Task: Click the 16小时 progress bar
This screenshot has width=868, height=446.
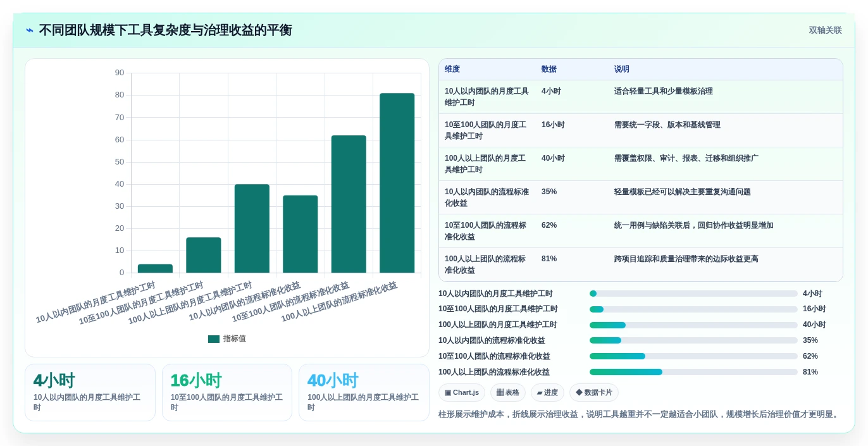Action: [x=693, y=309]
